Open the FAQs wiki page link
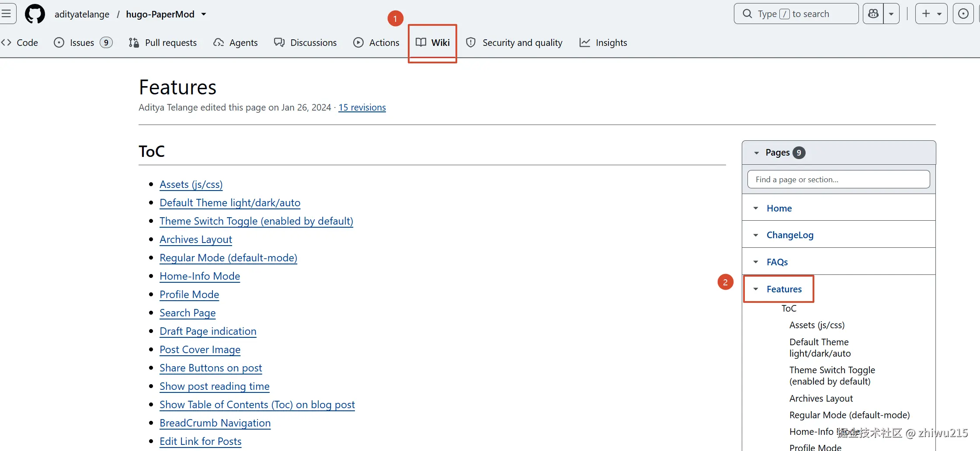This screenshot has height=451, width=980. (x=777, y=262)
